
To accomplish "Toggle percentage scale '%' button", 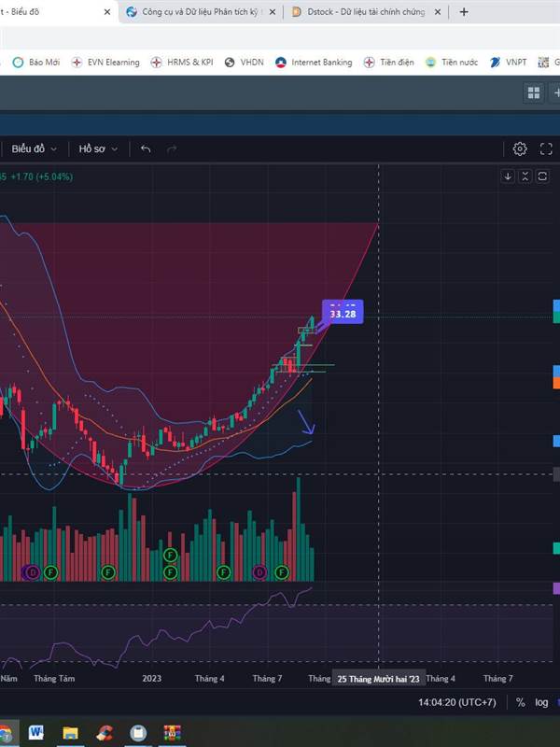I will coord(521,702).
